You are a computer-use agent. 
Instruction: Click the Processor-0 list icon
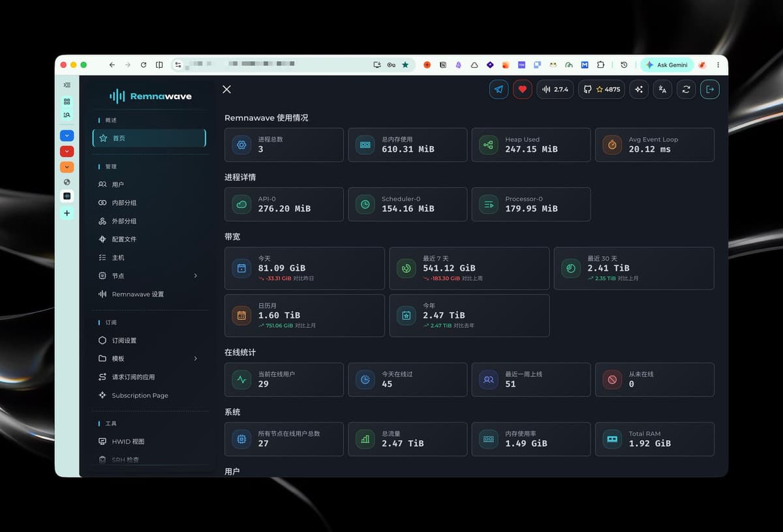coord(489,205)
